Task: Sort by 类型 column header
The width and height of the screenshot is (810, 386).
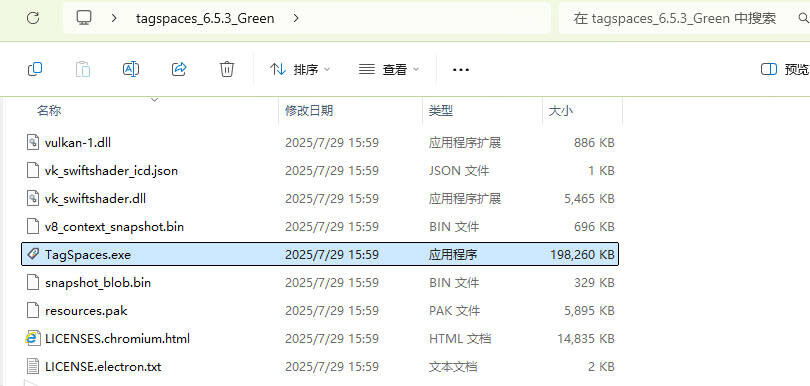Action: point(441,111)
